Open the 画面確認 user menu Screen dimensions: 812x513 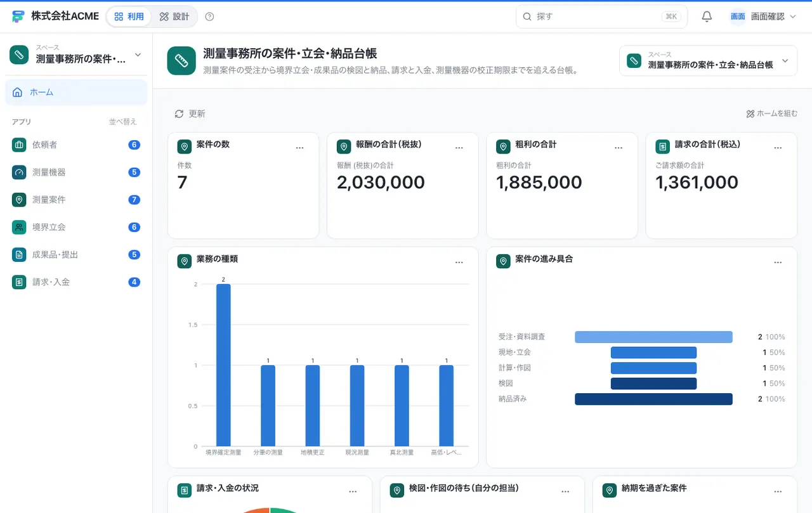(763, 16)
